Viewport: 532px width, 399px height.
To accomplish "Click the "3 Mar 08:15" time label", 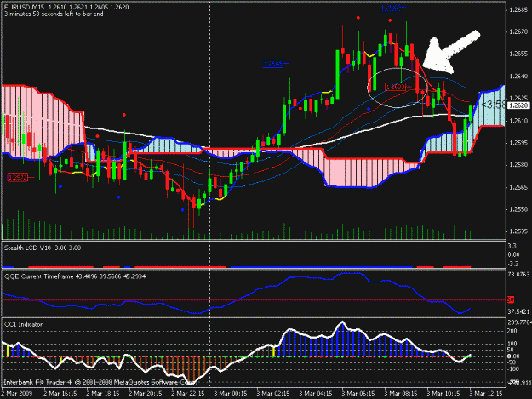I will pos(400,394).
